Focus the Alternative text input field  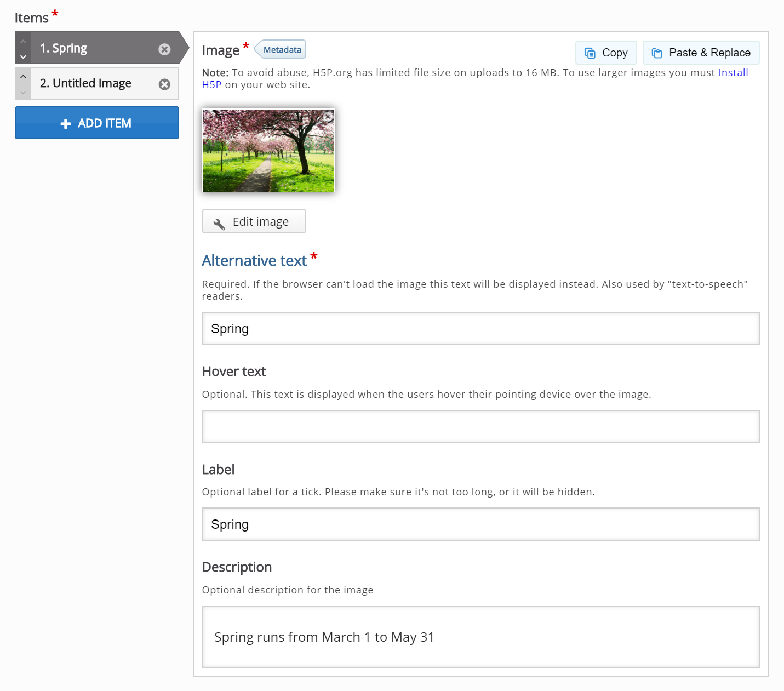[x=480, y=329]
